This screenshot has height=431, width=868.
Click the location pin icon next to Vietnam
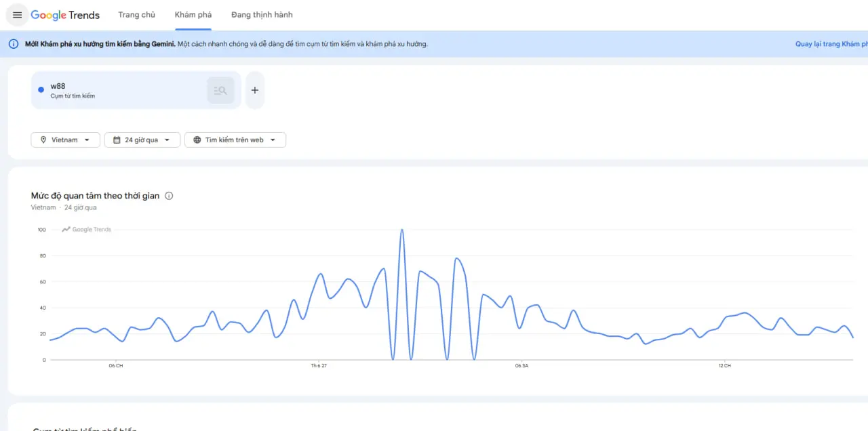click(x=43, y=140)
